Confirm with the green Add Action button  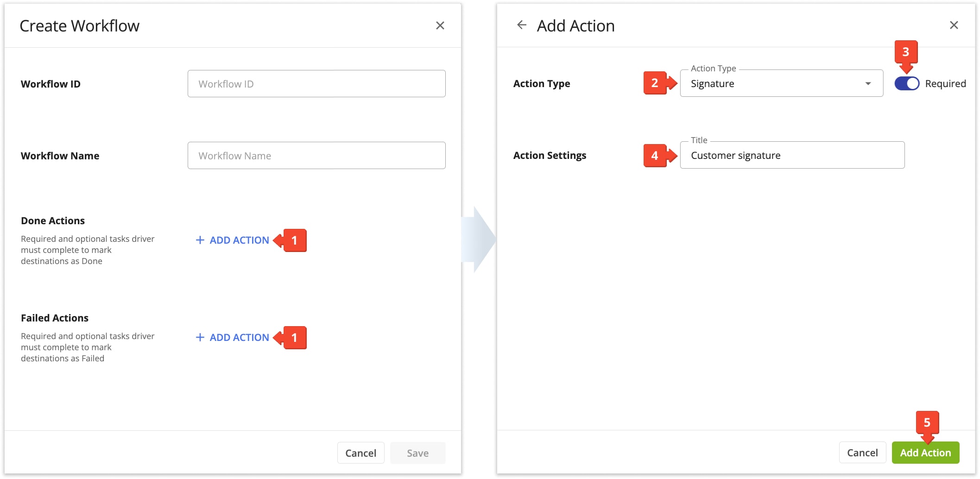coord(925,453)
